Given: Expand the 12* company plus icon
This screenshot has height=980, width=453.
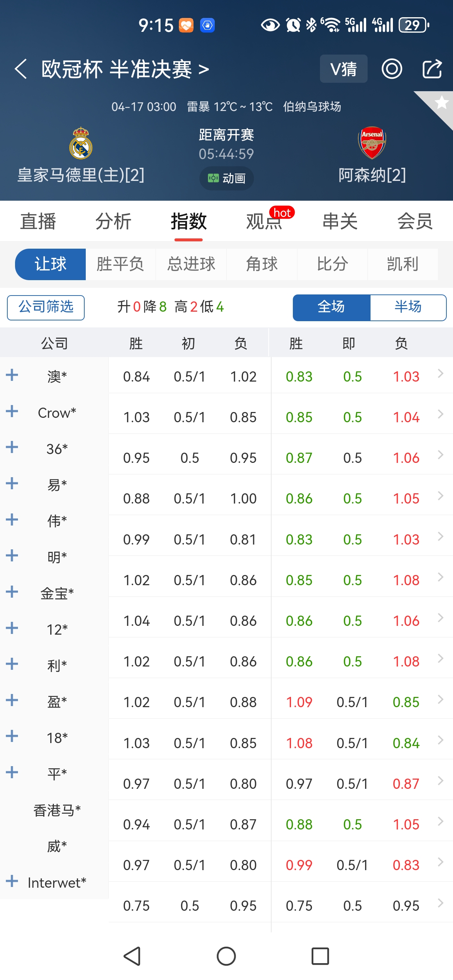Looking at the screenshot, I should point(12,628).
